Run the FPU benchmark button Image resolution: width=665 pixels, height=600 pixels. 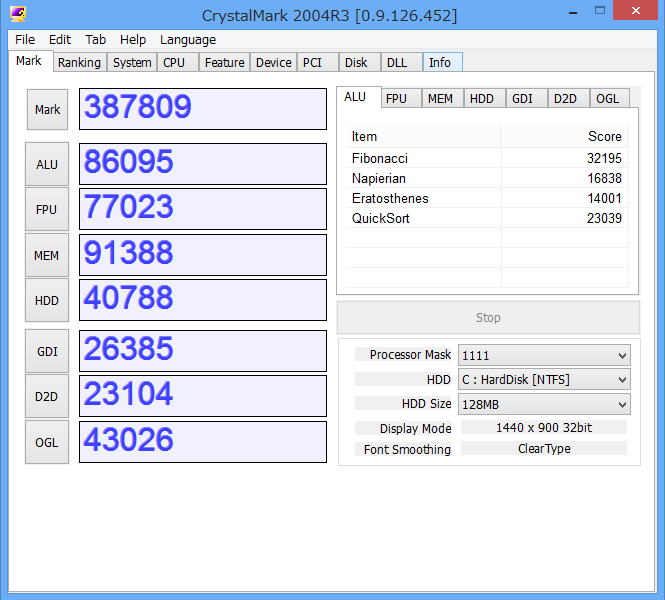[47, 209]
